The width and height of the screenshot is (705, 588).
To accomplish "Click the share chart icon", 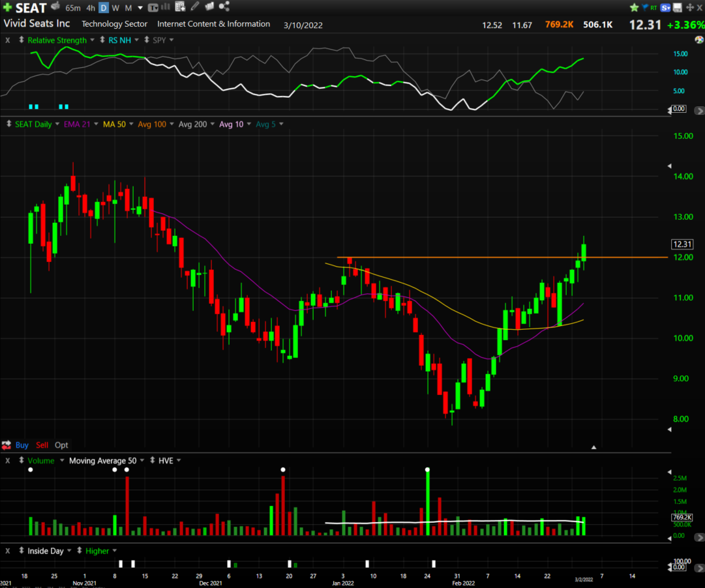I will point(224,6).
